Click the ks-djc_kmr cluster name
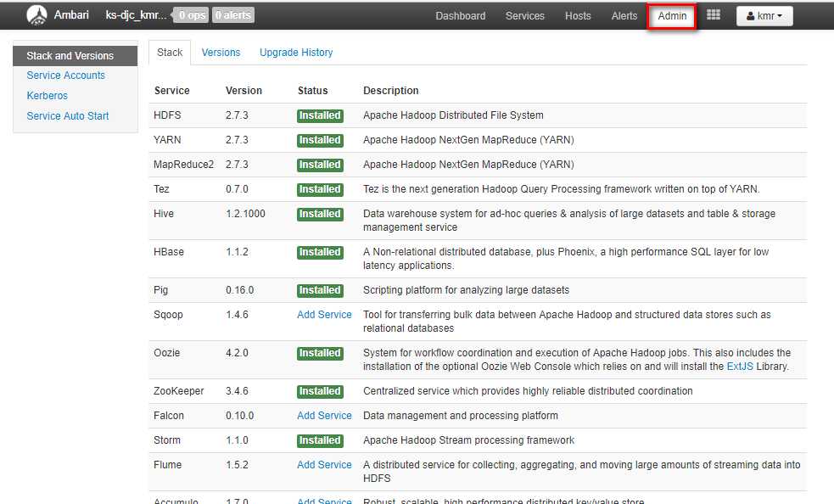Screen dimensions: 834x504 point(136,15)
